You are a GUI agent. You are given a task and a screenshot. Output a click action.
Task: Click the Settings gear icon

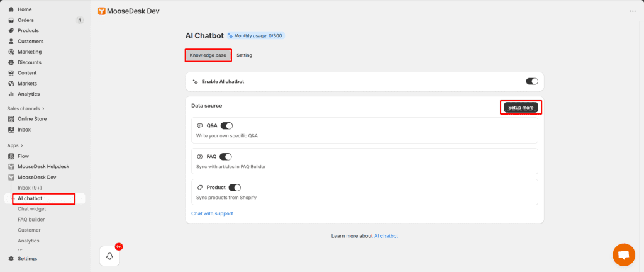coord(11,259)
